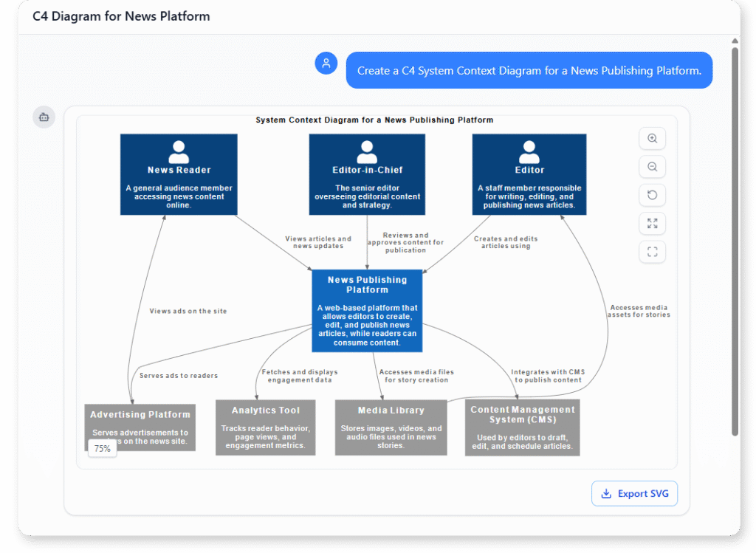
Task: Click the 75% zoom level badge
Action: pyautogui.click(x=102, y=448)
